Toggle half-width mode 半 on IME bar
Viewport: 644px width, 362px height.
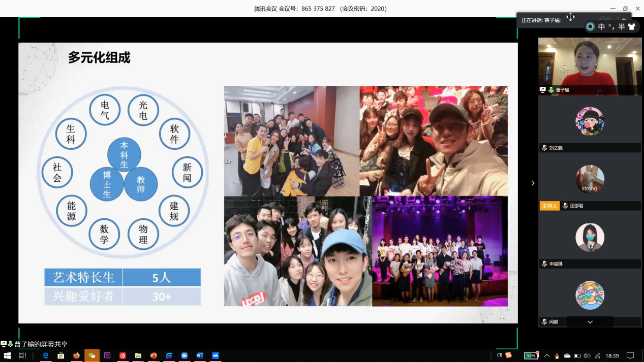pyautogui.click(x=621, y=27)
